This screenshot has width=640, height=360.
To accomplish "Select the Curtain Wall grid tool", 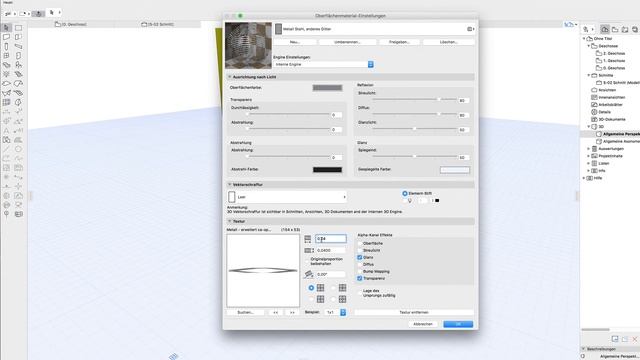I will [x=7, y=102].
